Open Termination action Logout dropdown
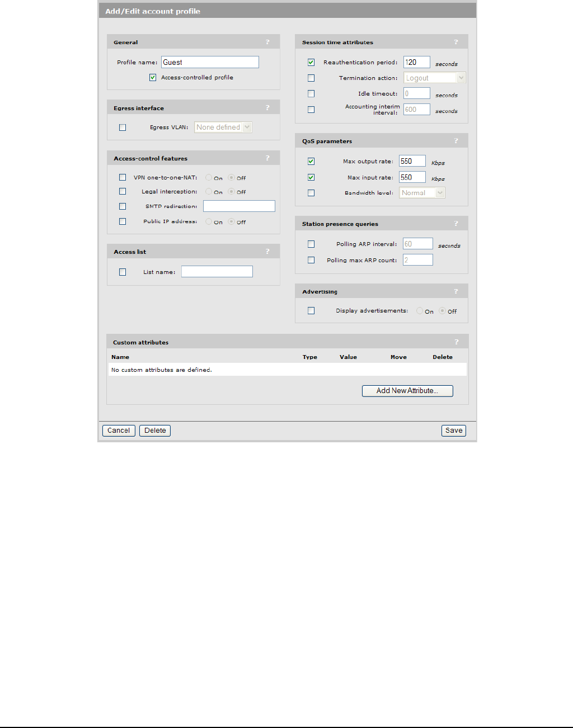This screenshot has height=728, width=573. pyautogui.click(x=435, y=78)
